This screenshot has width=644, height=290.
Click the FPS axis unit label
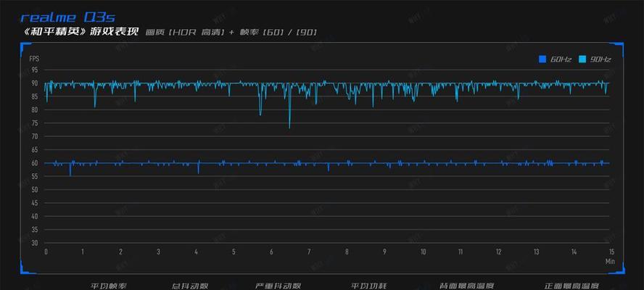(x=34, y=59)
